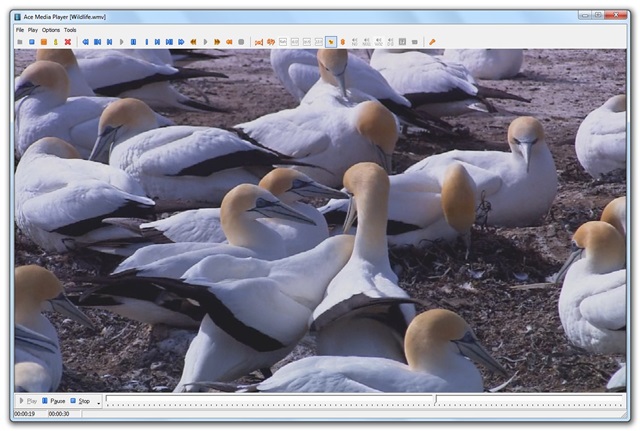Click the blue double-arrow rewind icon
The height and width of the screenshot is (431, 640).
(x=86, y=42)
